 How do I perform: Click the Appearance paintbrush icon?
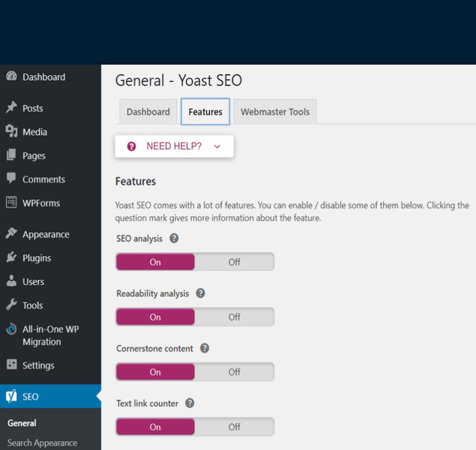click(11, 233)
